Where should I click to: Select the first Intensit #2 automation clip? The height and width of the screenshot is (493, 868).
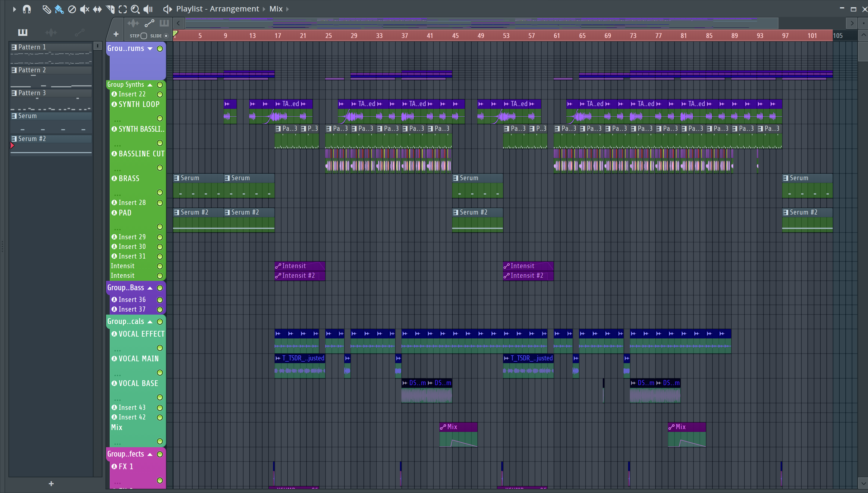coord(300,276)
